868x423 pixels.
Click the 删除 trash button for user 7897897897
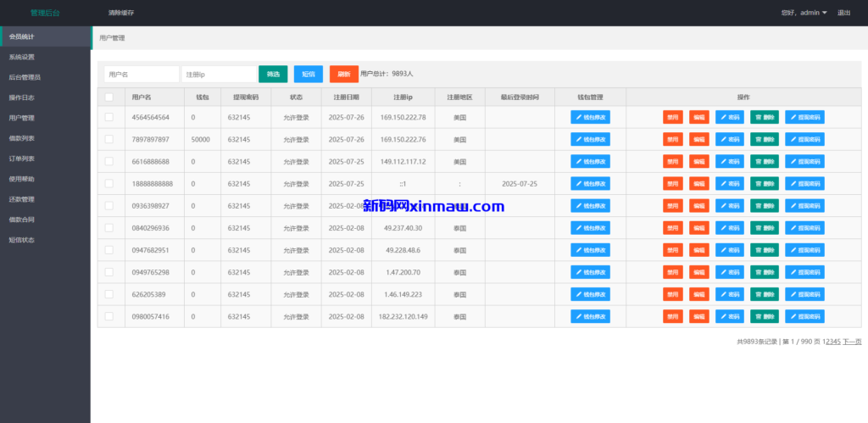point(764,139)
